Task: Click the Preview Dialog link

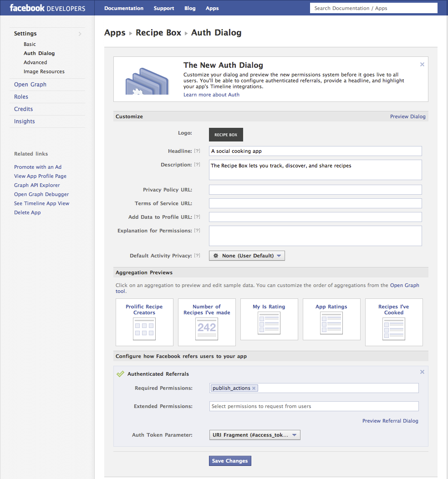Action: [407, 116]
